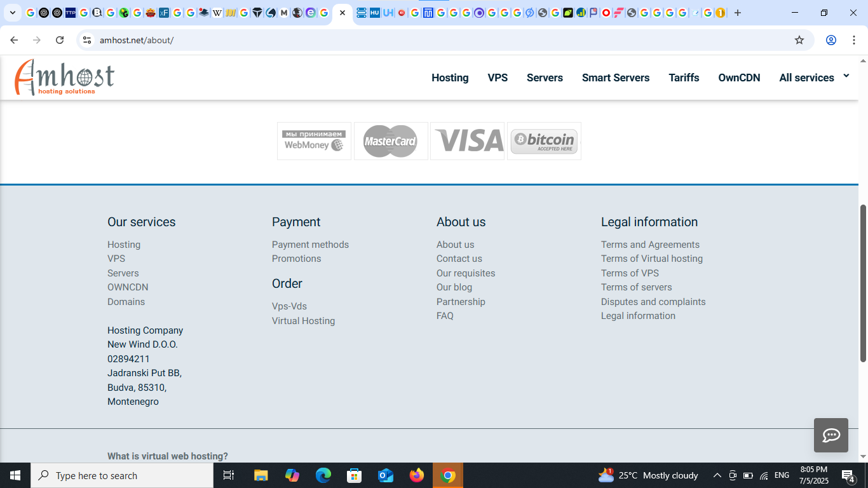Open a new tab with plus icon

[x=738, y=13]
